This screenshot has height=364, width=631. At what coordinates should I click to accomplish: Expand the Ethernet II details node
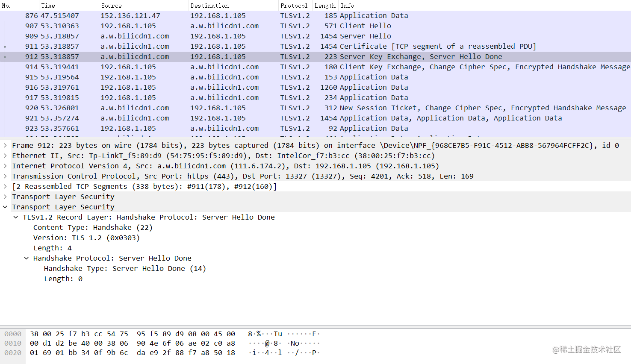pos(5,156)
